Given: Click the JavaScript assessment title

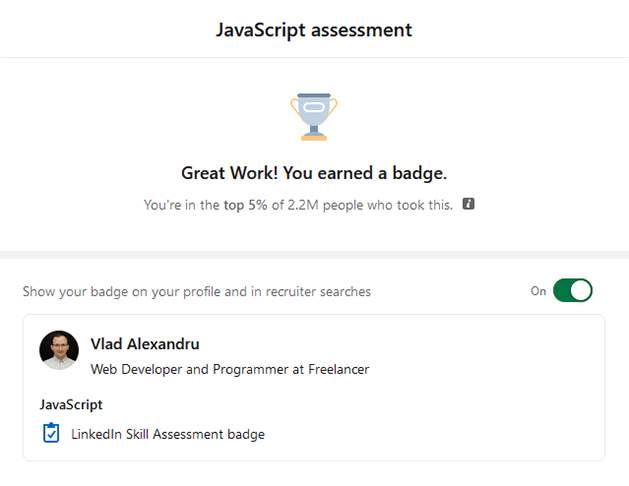Looking at the screenshot, I should (x=314, y=30).
